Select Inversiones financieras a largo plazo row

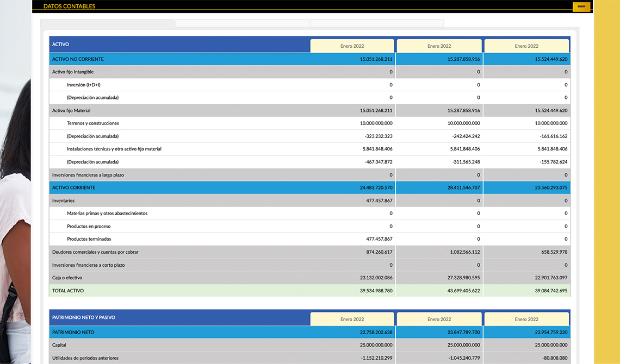coord(88,175)
